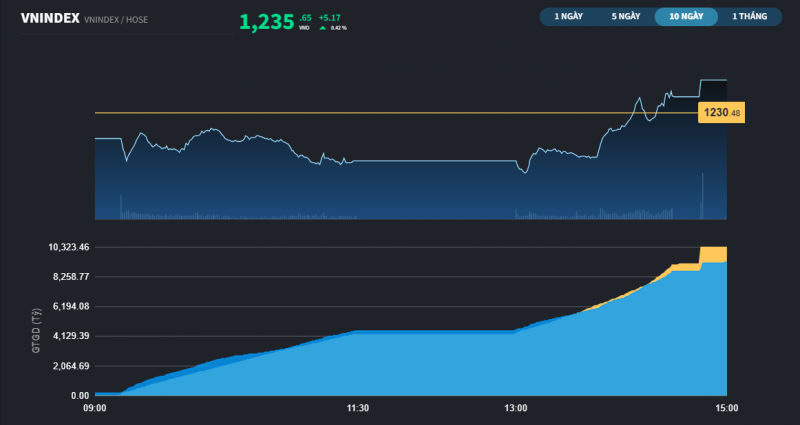Image resolution: width=800 pixels, height=425 pixels.
Task: Click the 11:30 time axis label
Action: (357, 408)
